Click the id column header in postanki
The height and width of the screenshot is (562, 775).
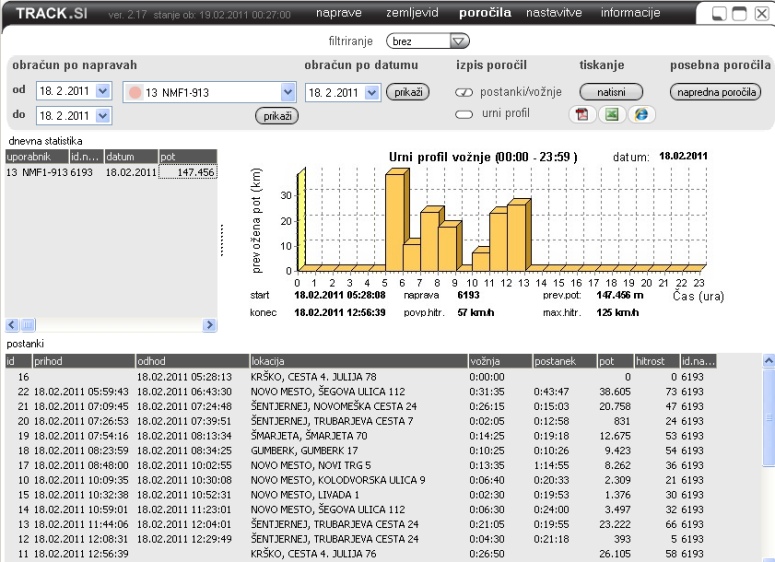[18, 361]
